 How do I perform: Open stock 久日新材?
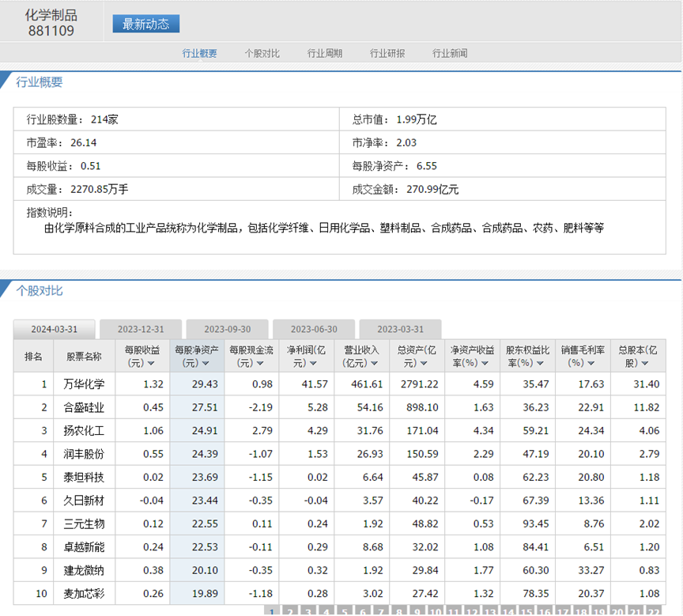tap(84, 501)
